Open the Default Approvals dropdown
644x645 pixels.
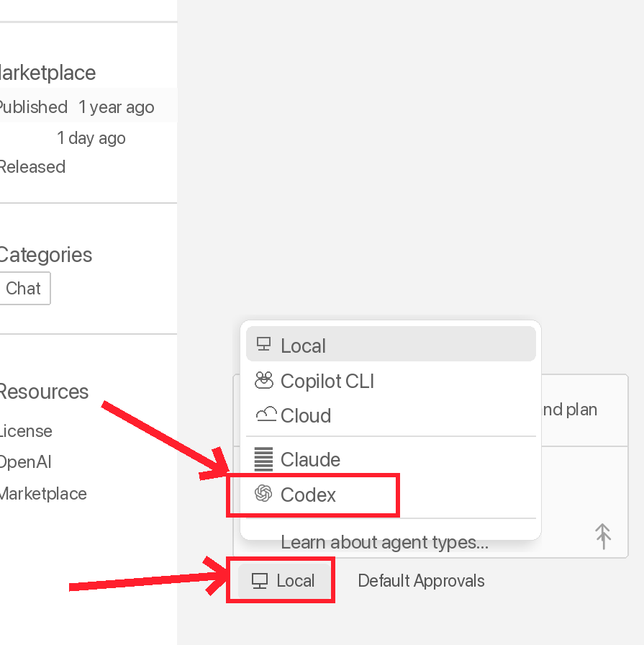(x=421, y=581)
